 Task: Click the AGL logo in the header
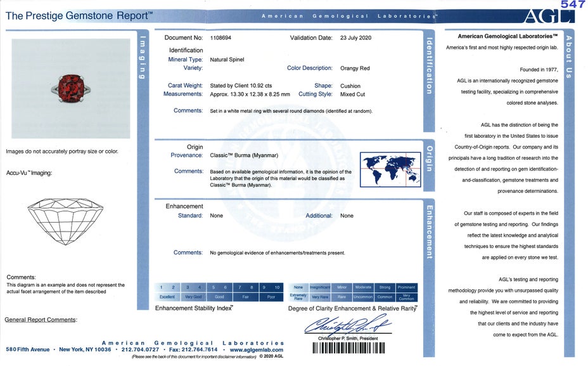(x=549, y=16)
